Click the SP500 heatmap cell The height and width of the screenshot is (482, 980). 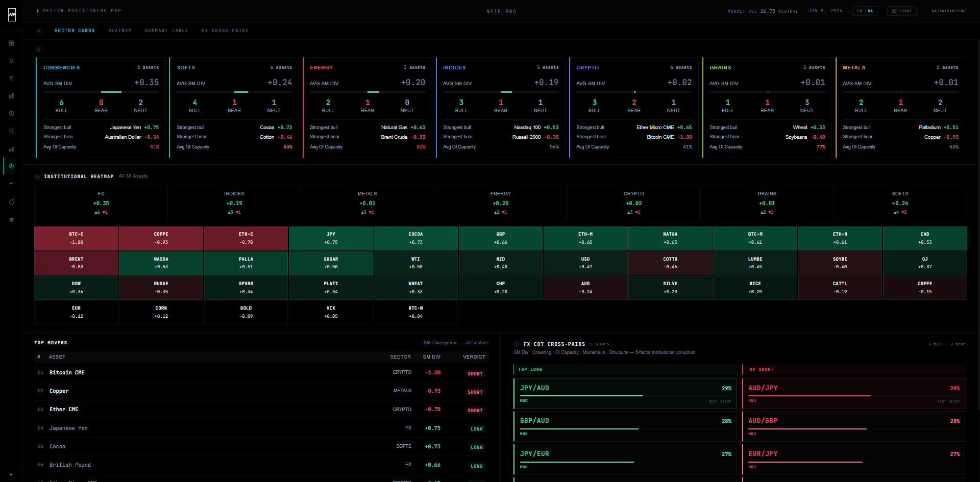[246, 288]
